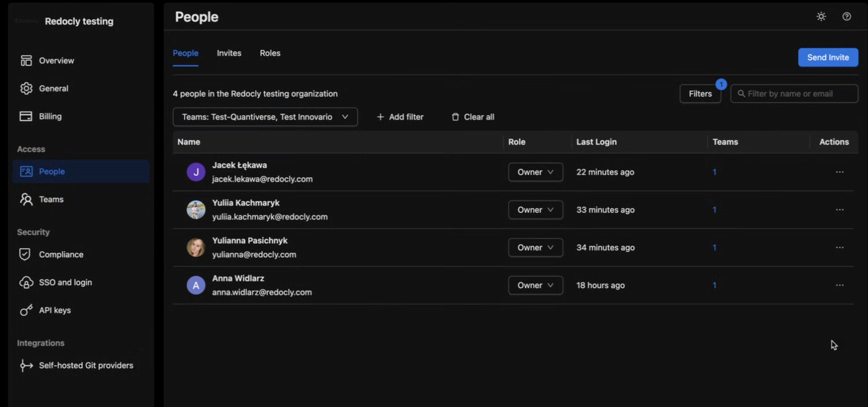Click the trash icon beside Clear all
868x407 pixels.
tap(455, 117)
